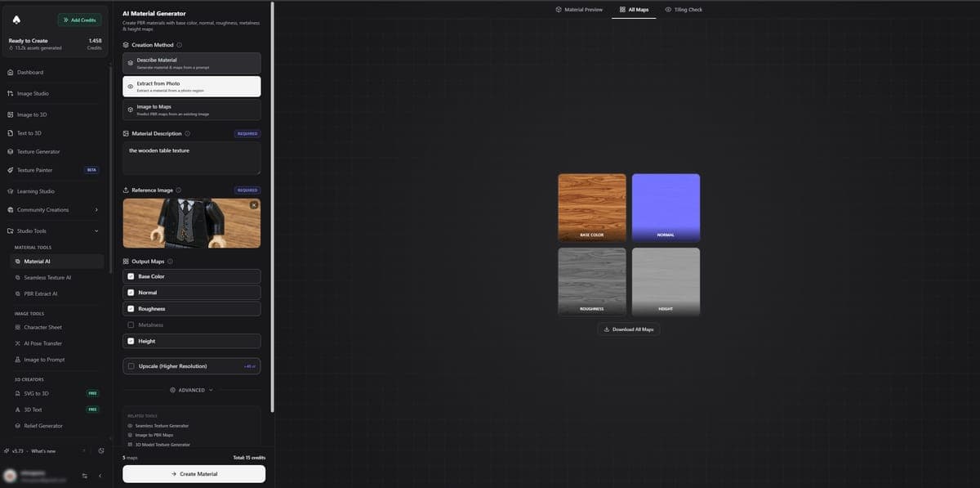
Task: Click the app logo icon
Action: (18, 19)
